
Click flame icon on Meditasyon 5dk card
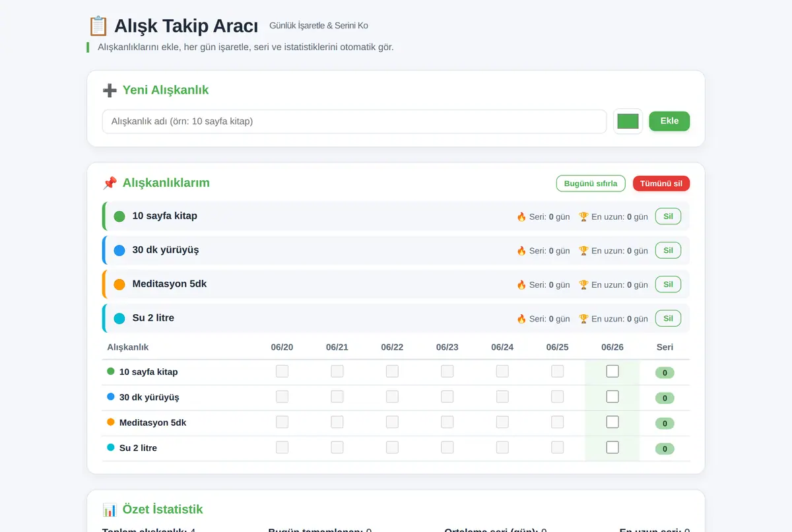pyautogui.click(x=521, y=284)
